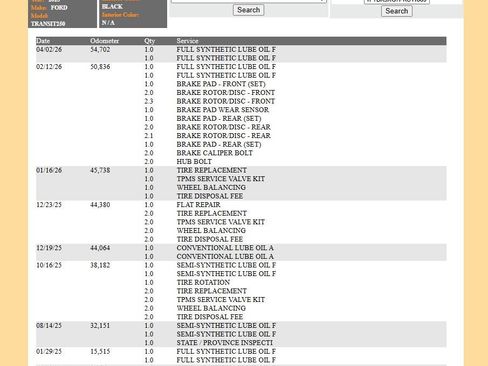Select BLACK color value in vehicle info
The width and height of the screenshot is (488, 366).
coord(112,7)
